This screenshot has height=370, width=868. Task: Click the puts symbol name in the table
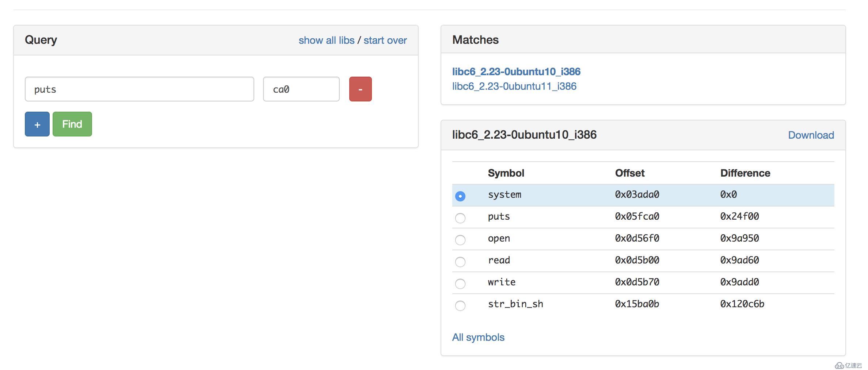pyautogui.click(x=499, y=216)
